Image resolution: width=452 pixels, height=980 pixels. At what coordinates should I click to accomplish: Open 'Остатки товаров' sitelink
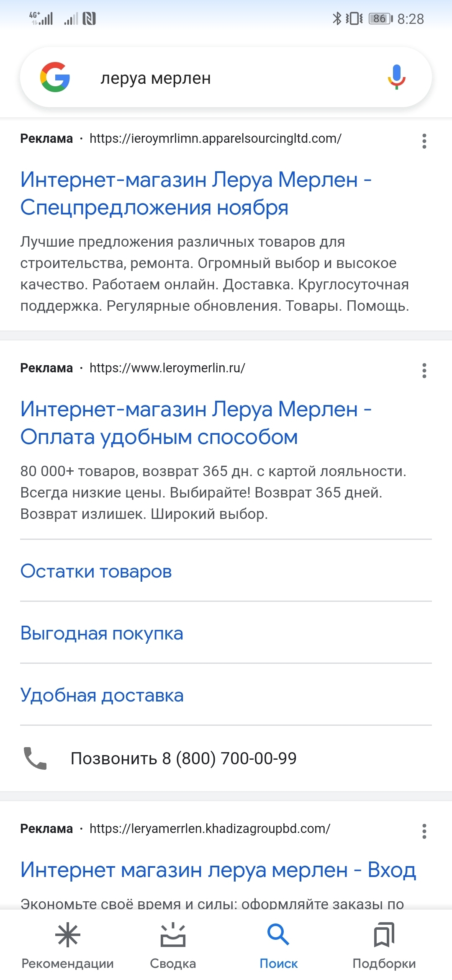(x=96, y=571)
